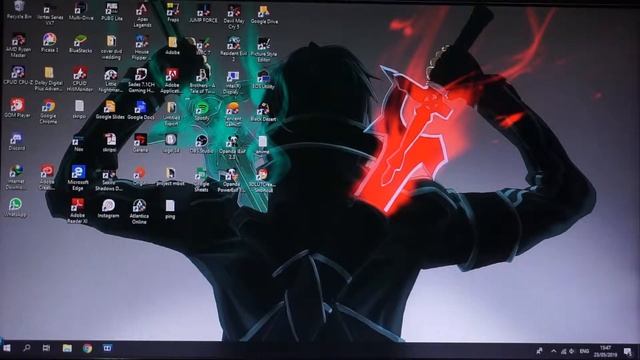
Task: Launch CPUID CPU-Z shortcut
Action: [x=18, y=76]
